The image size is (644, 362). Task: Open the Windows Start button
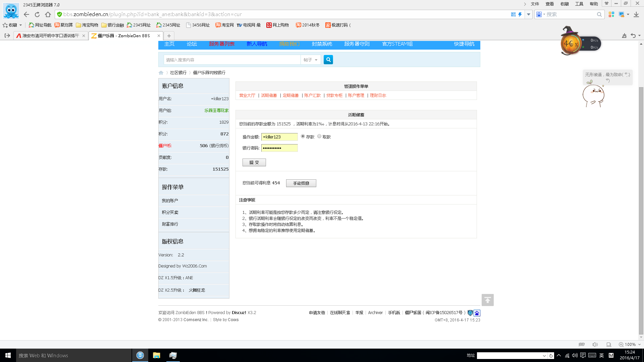8,355
